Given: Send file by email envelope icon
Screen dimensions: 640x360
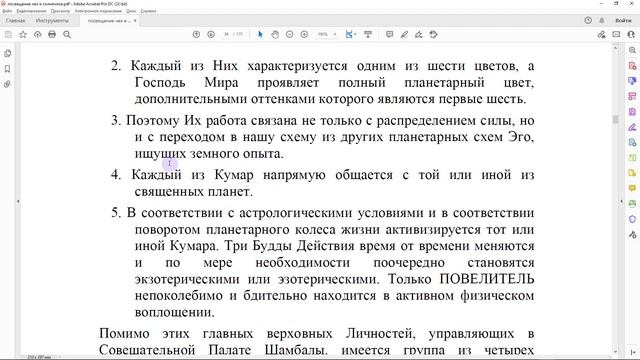Looking at the screenshot, I should coord(616,35).
